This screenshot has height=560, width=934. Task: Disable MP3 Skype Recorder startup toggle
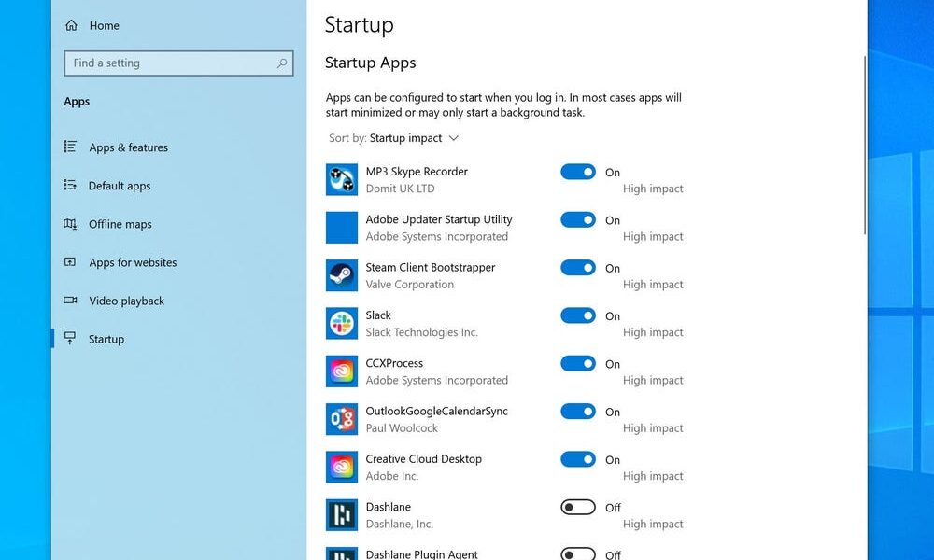(x=578, y=172)
